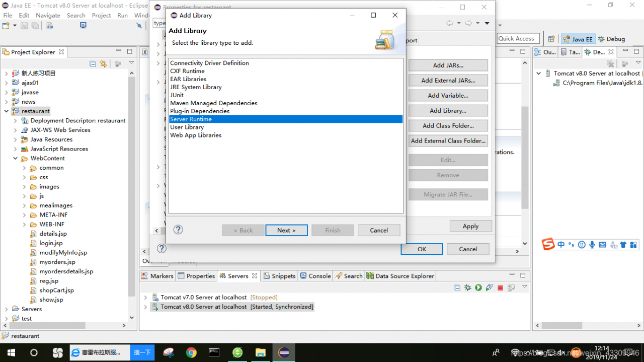This screenshot has height=362, width=644.
Task: Click Add Class Folder button
Action: click(x=448, y=125)
